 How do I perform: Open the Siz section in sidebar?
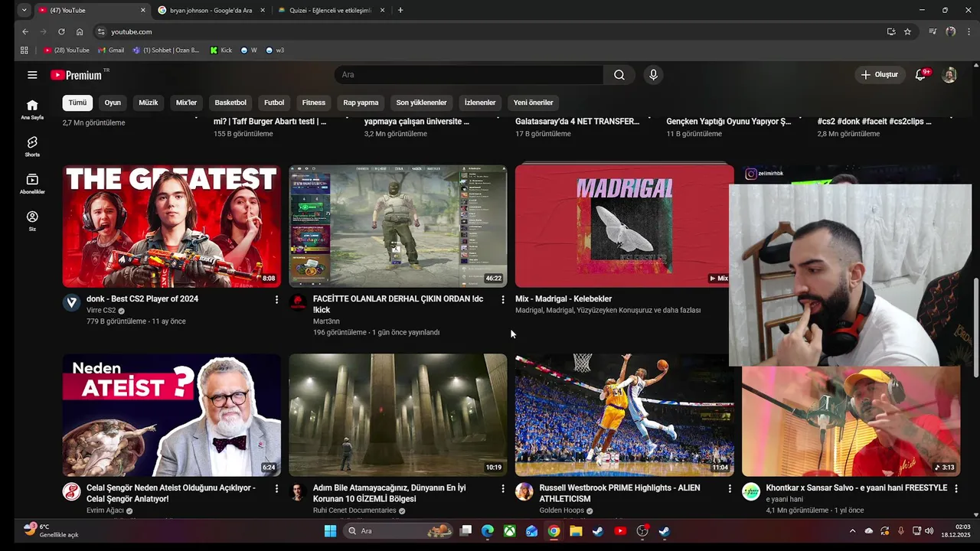tap(32, 221)
